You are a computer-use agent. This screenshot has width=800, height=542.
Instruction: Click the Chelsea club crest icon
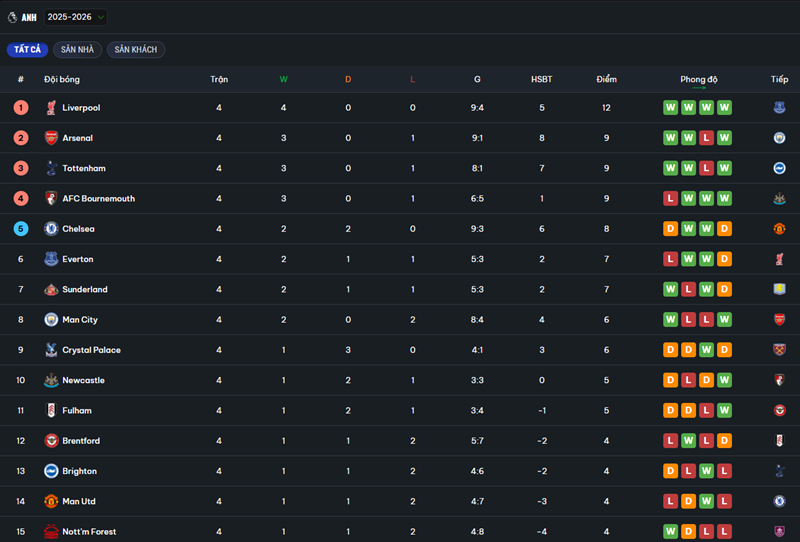(51, 229)
